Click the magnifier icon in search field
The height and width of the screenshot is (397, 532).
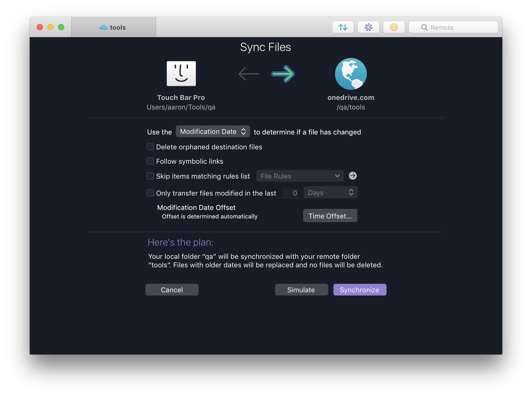point(424,27)
